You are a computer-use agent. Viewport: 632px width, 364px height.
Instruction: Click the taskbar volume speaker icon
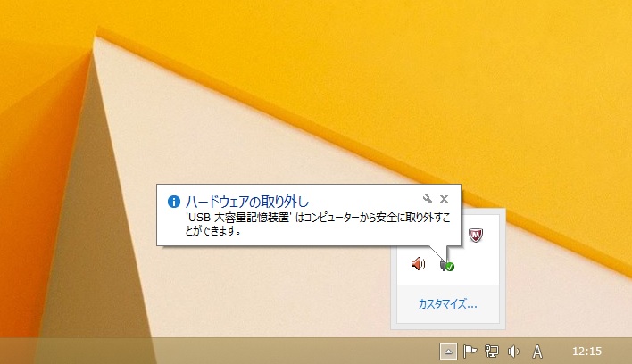[513, 352]
